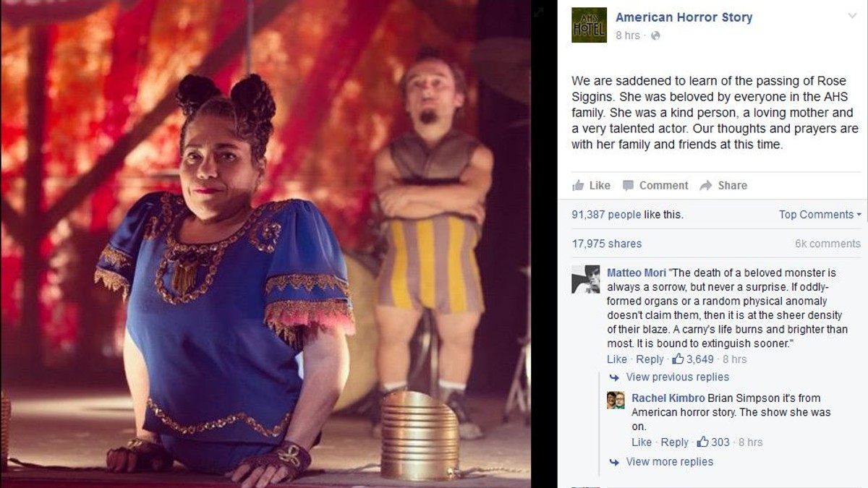Open the AHS Hotel page avatar
This screenshot has height=488, width=868.
pos(589,25)
